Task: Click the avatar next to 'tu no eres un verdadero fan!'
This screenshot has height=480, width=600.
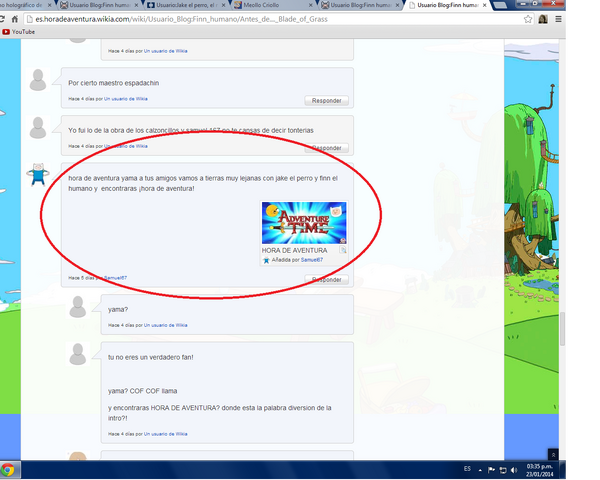Action: 78,354
